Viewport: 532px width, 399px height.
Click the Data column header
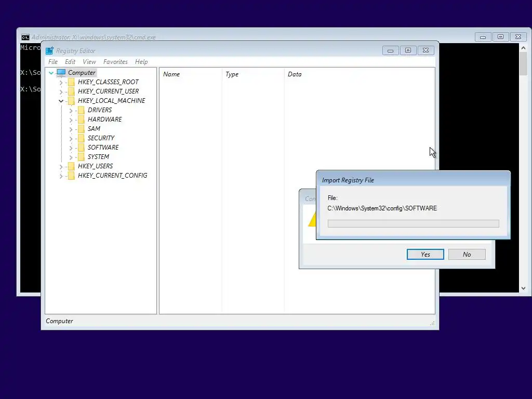click(x=360, y=74)
